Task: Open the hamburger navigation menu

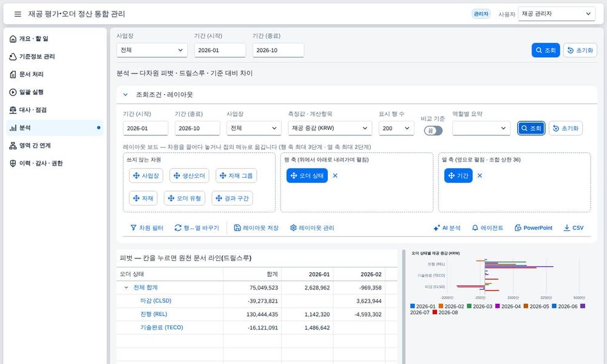Action: click(18, 14)
